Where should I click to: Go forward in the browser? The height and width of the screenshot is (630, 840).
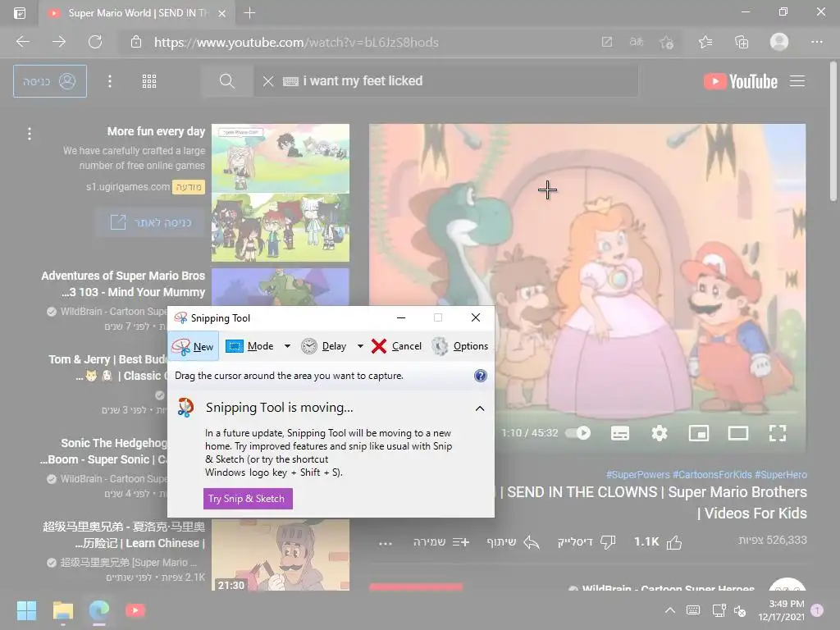coord(59,42)
